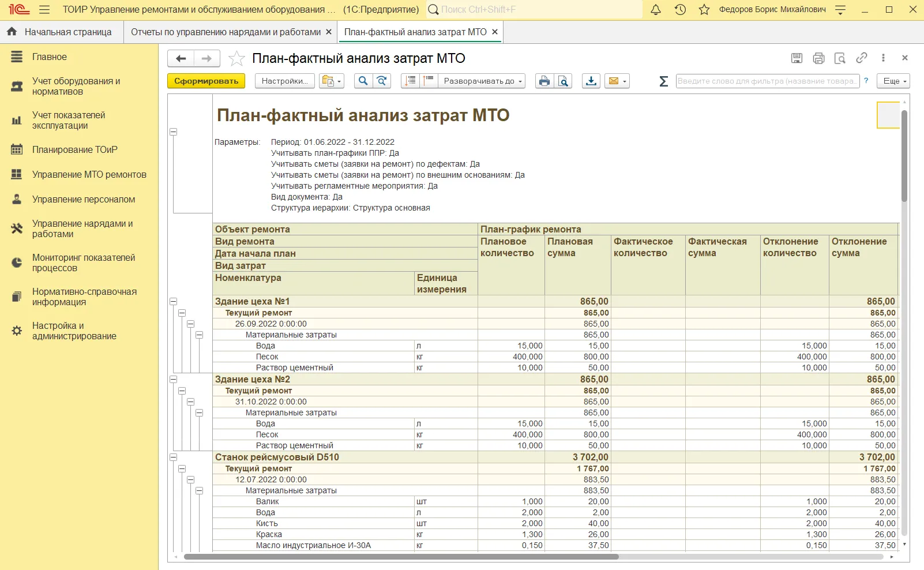
Task: Select the Песок cell under Здание цеха №1
Action: (x=314, y=357)
